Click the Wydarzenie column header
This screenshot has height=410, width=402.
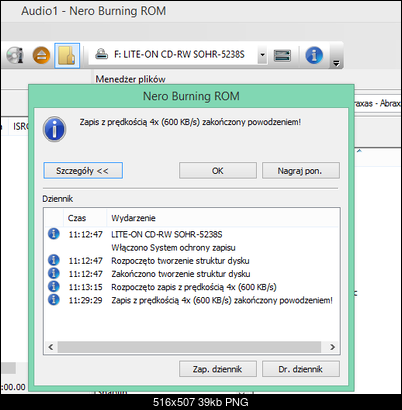click(x=223, y=218)
